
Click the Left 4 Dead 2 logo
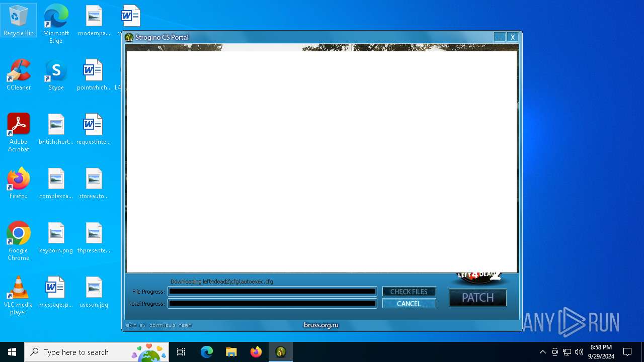(x=479, y=278)
